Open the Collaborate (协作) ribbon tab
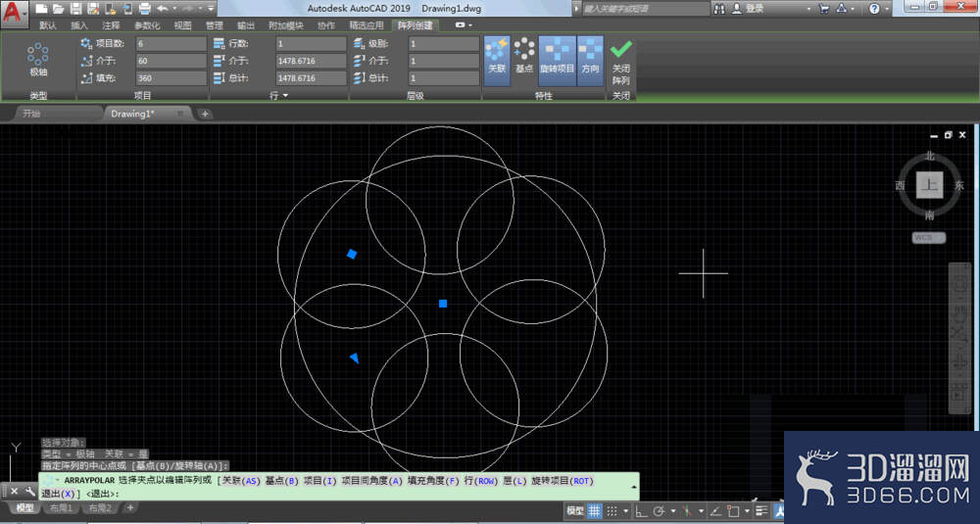Image resolution: width=980 pixels, height=524 pixels. pyautogui.click(x=326, y=25)
